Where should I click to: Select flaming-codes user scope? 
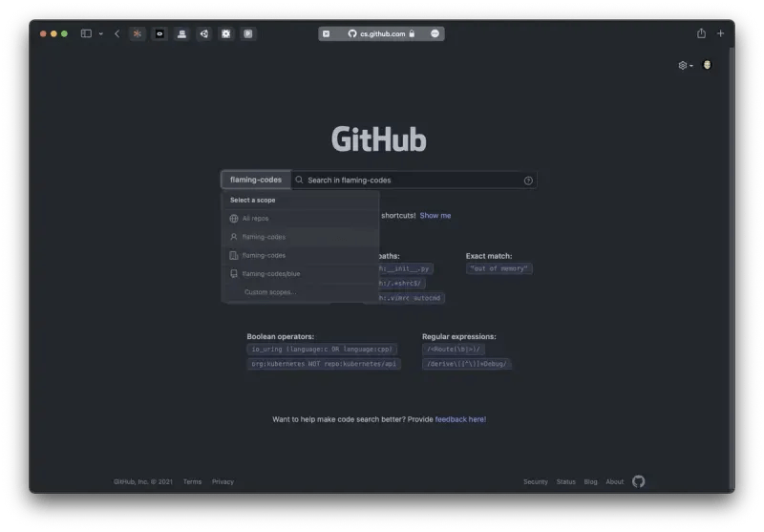coord(301,237)
